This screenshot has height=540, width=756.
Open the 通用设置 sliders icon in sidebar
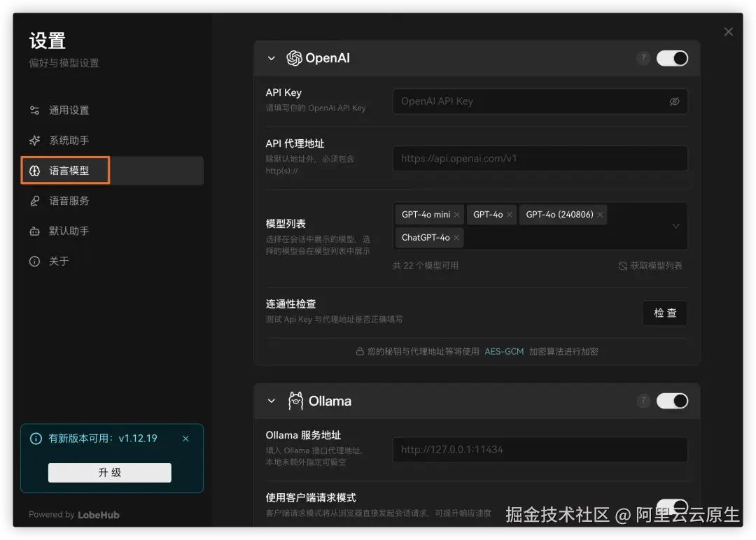(x=36, y=110)
